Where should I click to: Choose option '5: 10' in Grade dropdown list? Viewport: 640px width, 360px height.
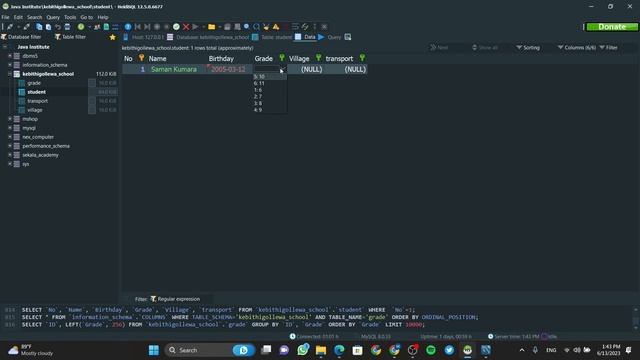tap(269, 77)
